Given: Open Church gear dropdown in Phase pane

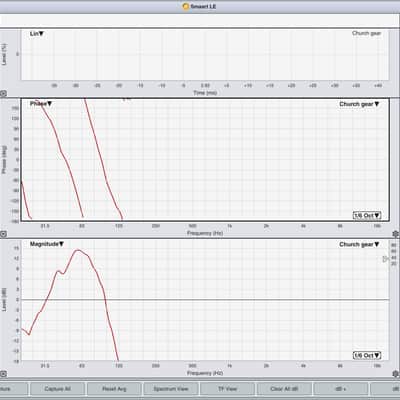Looking at the screenshot, I should tap(359, 104).
